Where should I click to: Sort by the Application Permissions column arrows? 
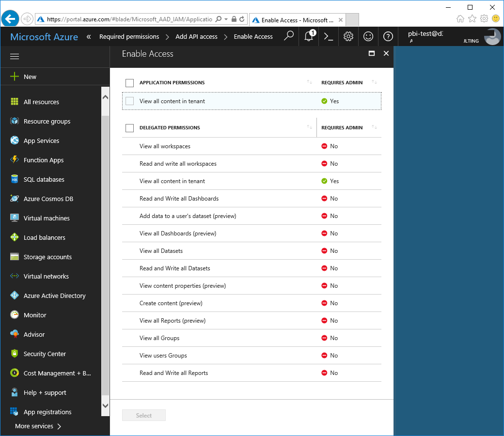(x=310, y=82)
